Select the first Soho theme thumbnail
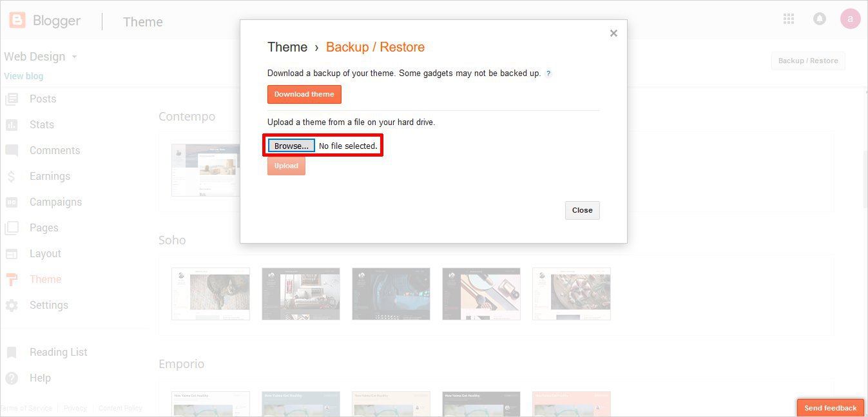868x417 pixels. [x=211, y=294]
